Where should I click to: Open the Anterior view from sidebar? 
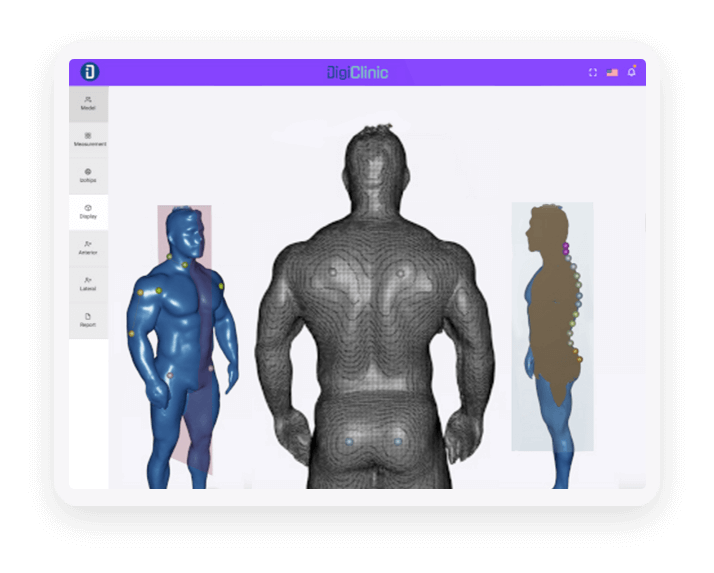88,247
